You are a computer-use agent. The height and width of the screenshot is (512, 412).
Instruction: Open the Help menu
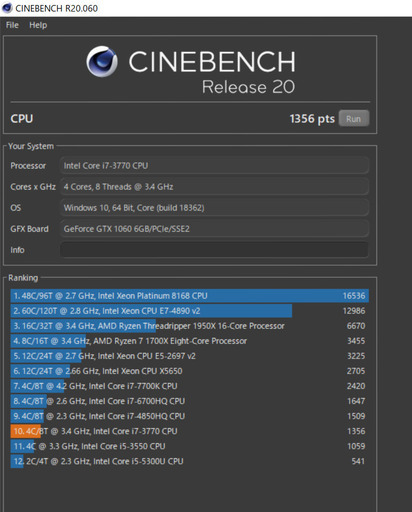click(38, 25)
